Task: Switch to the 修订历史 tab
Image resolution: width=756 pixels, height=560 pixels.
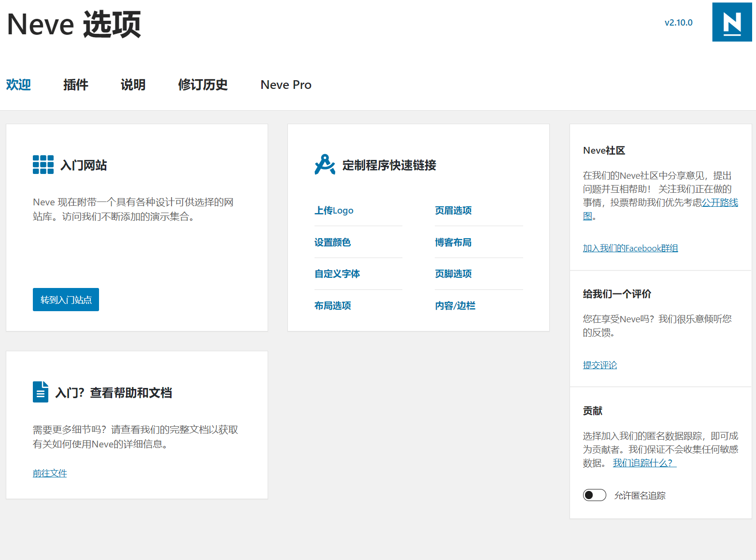Action: (203, 85)
